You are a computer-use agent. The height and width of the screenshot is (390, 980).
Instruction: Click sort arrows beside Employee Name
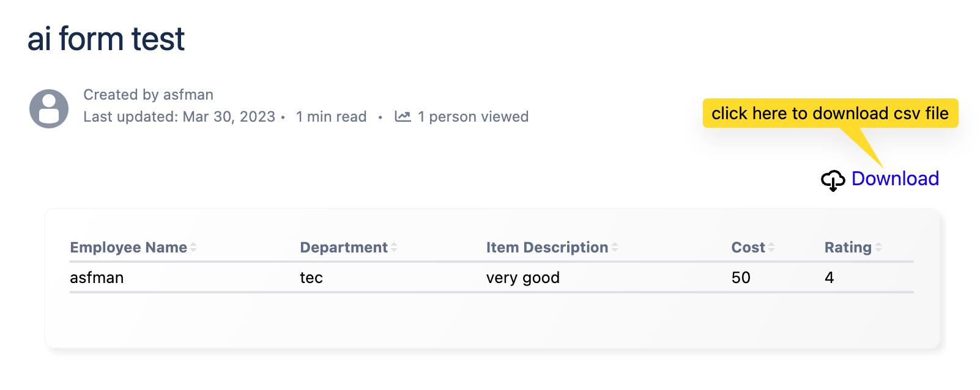(x=193, y=248)
